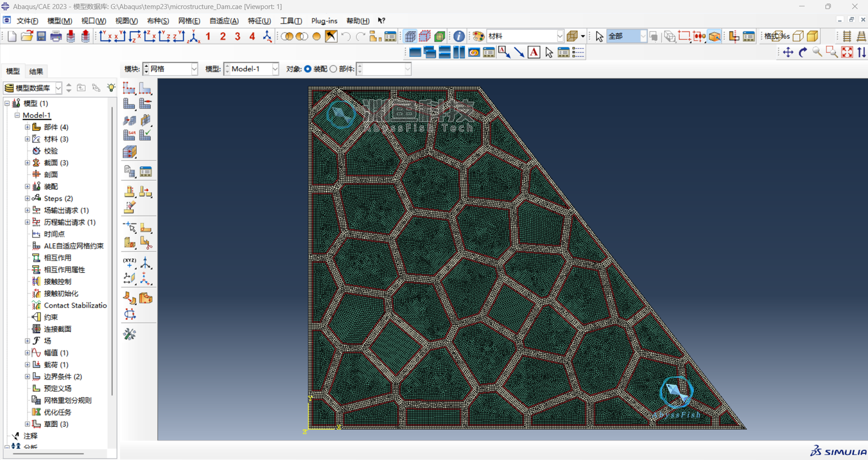
Task: Open the Verify Mesh tool
Action: (145, 135)
